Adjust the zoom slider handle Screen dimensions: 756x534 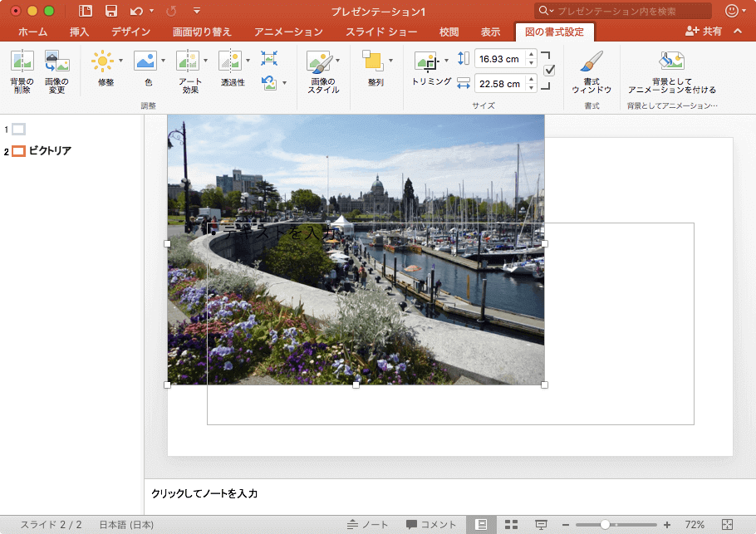click(605, 524)
